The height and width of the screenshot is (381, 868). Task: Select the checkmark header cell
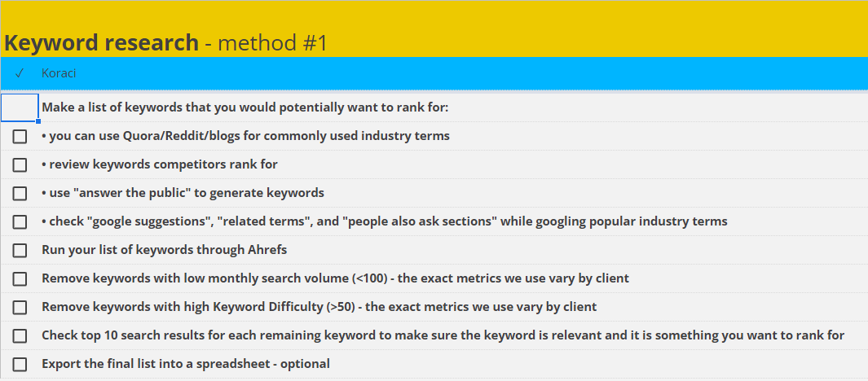point(20,73)
